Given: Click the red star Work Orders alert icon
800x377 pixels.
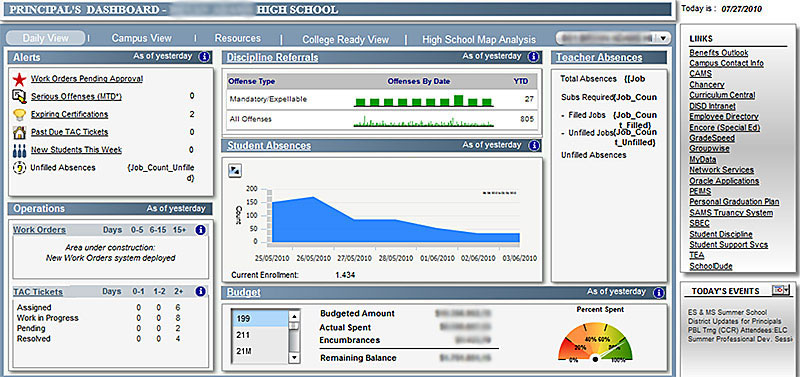Looking at the screenshot, I should click(x=19, y=79).
